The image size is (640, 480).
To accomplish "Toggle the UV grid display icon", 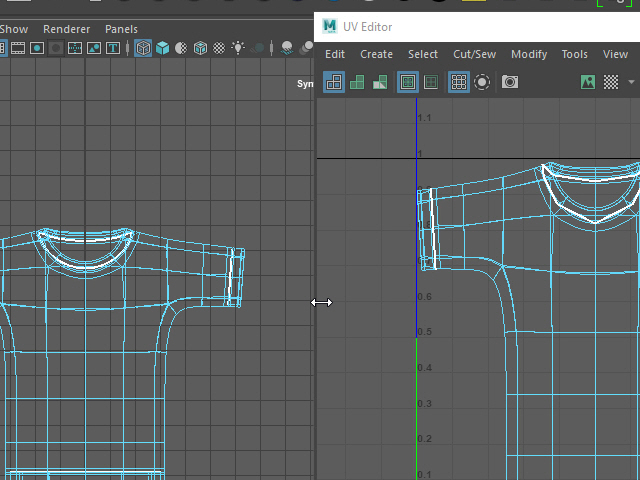I will pos(459,82).
